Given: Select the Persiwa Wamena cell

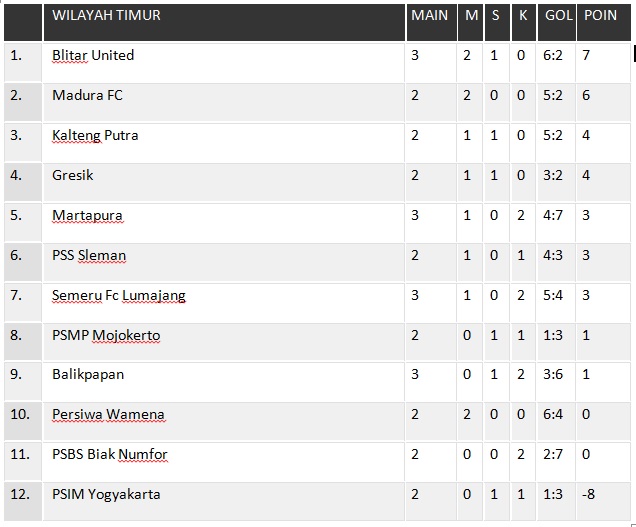Looking at the screenshot, I should tap(108, 415).
